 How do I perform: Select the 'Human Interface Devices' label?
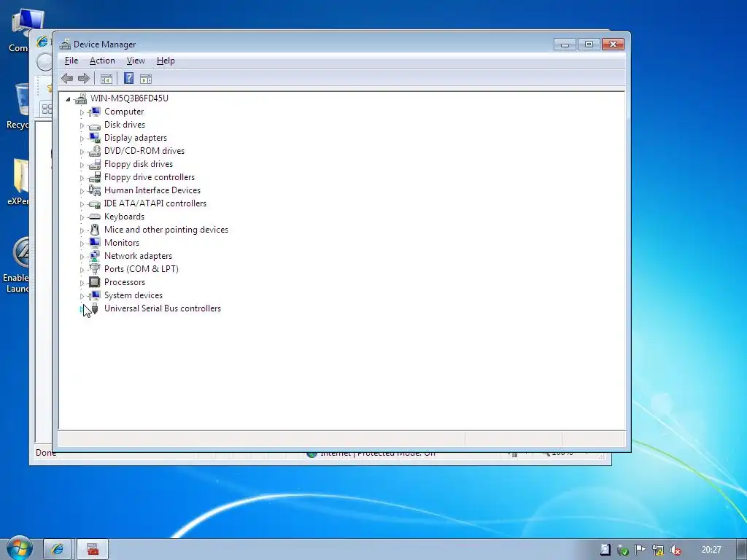[x=152, y=190]
